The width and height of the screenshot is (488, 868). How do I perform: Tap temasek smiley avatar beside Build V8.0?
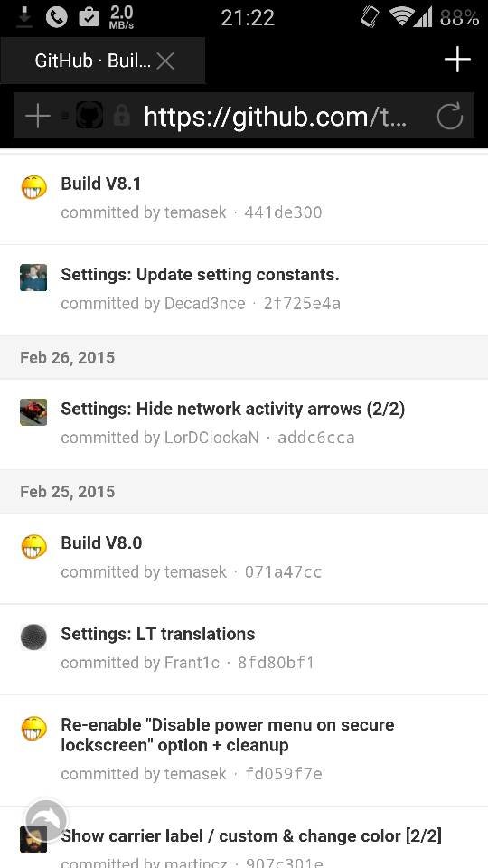[33, 547]
